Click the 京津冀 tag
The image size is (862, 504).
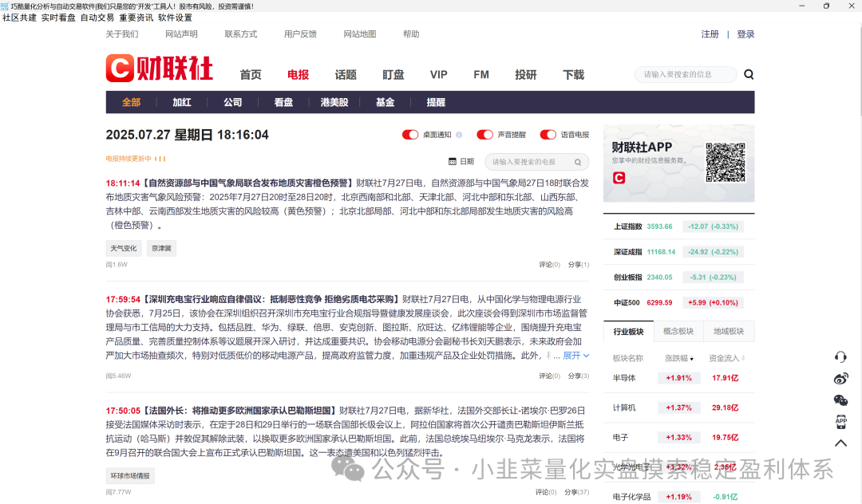click(x=161, y=248)
